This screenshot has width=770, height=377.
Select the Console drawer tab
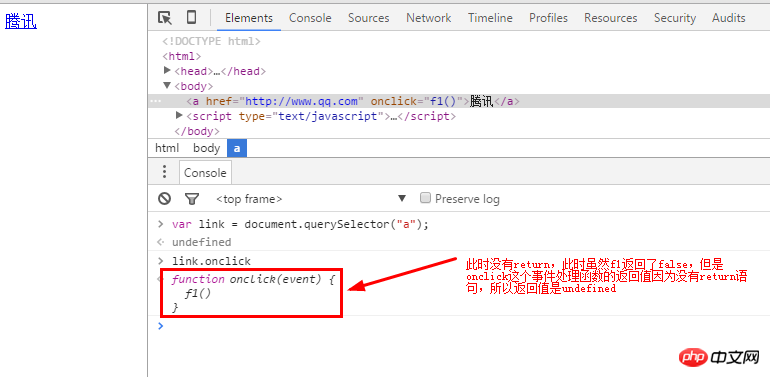[x=205, y=173]
